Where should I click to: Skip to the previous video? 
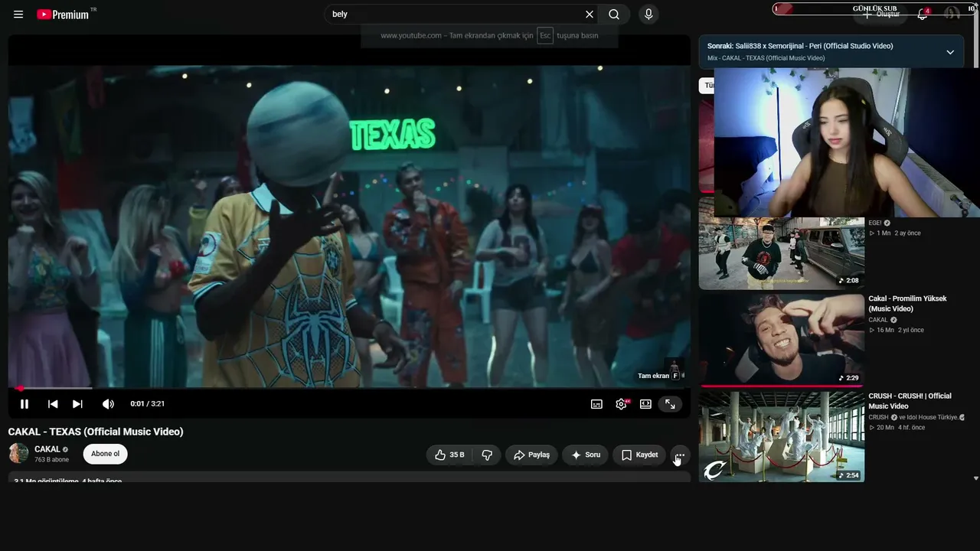53,404
